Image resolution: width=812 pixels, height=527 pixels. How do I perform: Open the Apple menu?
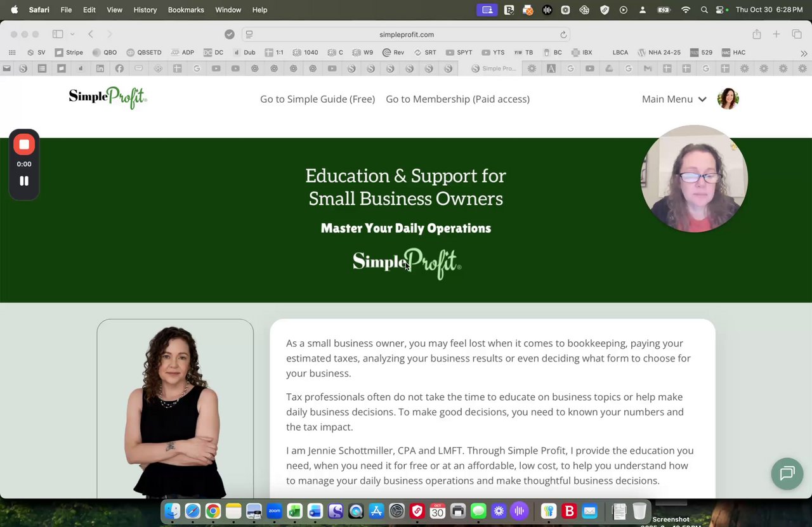point(14,10)
